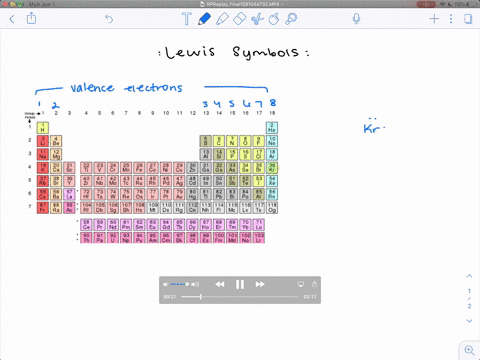This screenshot has height=360, width=480.
Task: Fast-forward the video
Action: [x=260, y=284]
